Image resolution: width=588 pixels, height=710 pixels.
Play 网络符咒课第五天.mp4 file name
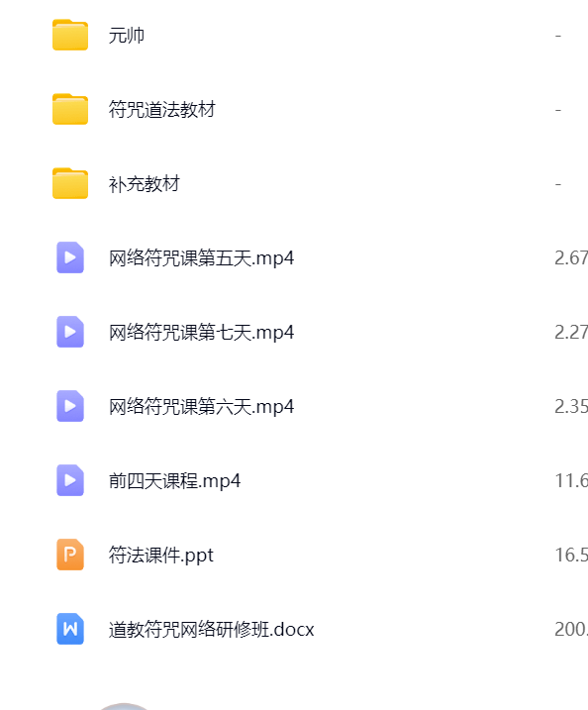201,258
